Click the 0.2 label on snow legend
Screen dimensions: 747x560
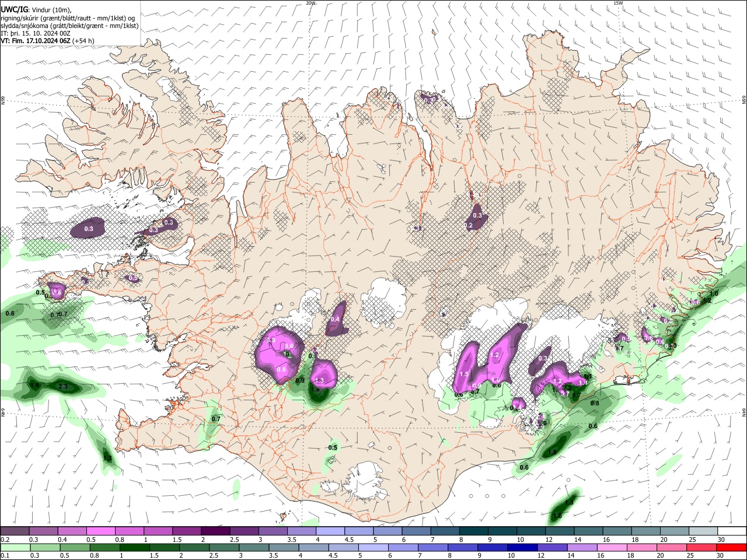coord(5,540)
